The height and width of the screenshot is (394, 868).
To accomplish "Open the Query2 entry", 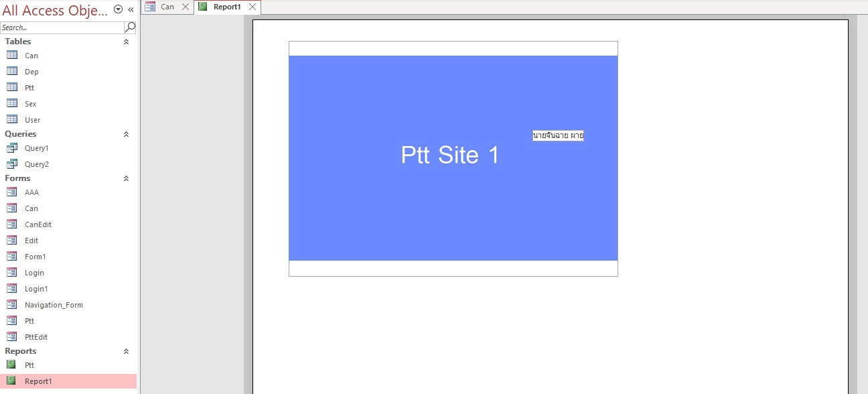I will pos(68,164).
